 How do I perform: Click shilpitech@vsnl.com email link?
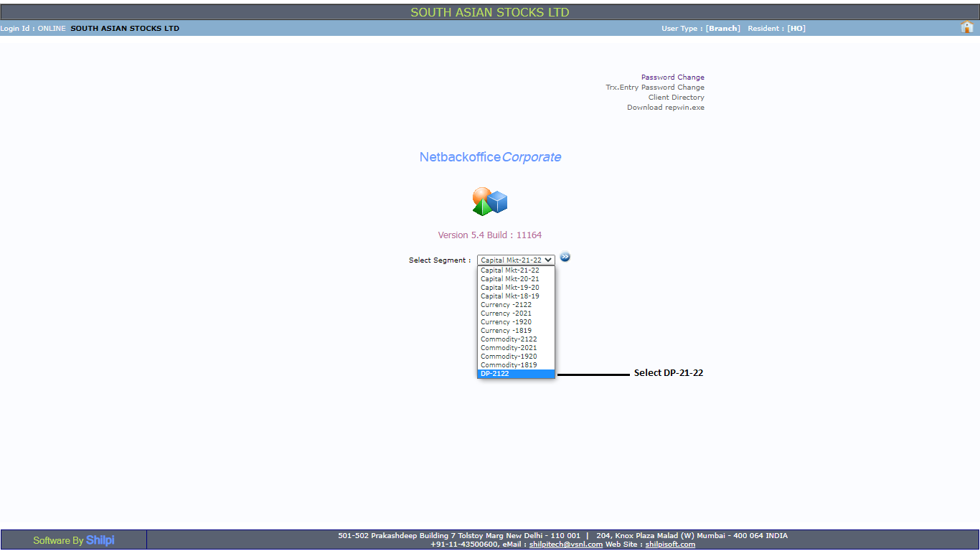tap(565, 545)
